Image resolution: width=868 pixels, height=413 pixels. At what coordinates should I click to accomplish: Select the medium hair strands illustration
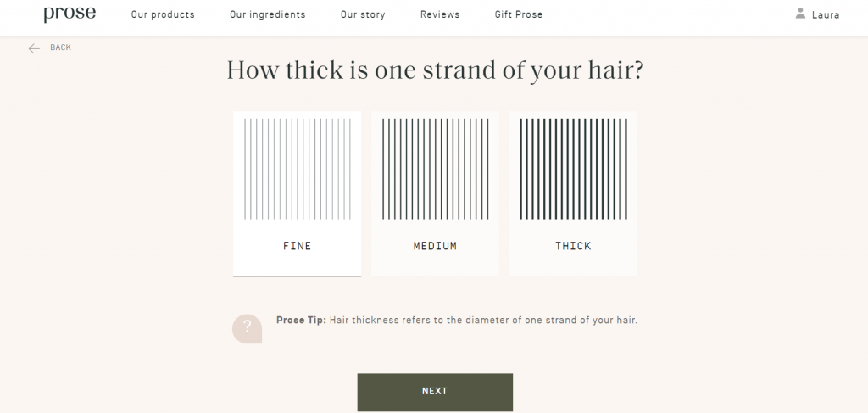click(435, 169)
